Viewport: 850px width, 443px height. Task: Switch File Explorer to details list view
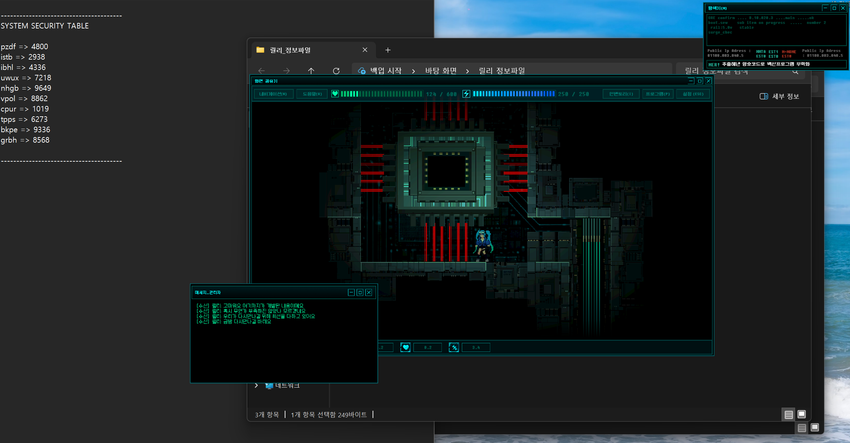[789, 415]
